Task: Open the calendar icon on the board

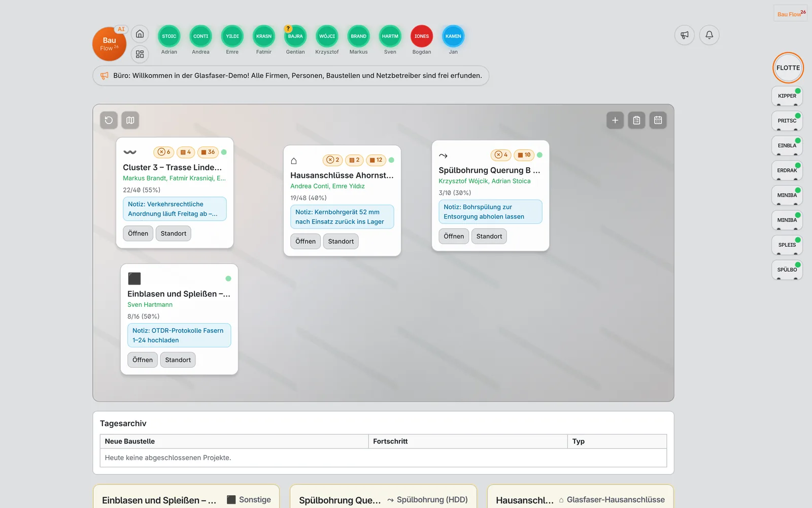Action: pos(658,120)
